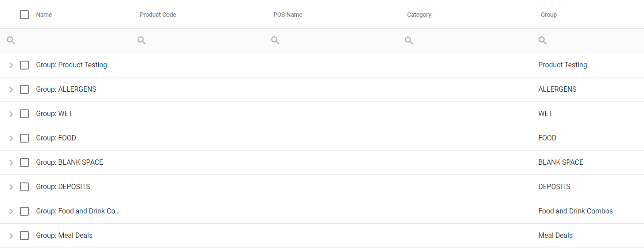Click the search icon under Group column
This screenshot has width=644, height=248.
click(x=543, y=41)
